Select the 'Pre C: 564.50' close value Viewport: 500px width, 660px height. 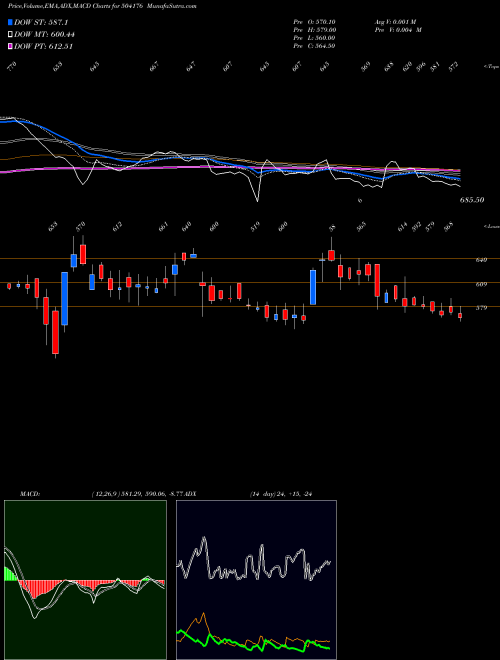[x=314, y=46]
